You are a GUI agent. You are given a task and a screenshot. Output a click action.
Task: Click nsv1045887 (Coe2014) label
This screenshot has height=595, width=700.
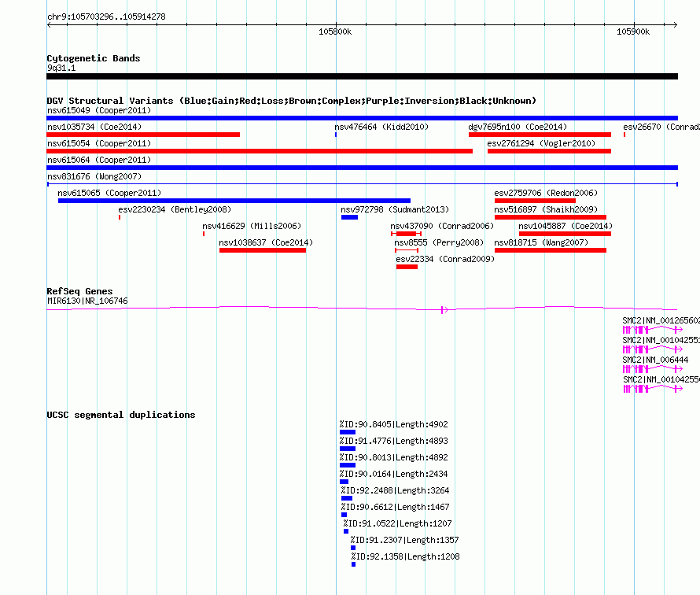[566, 226]
